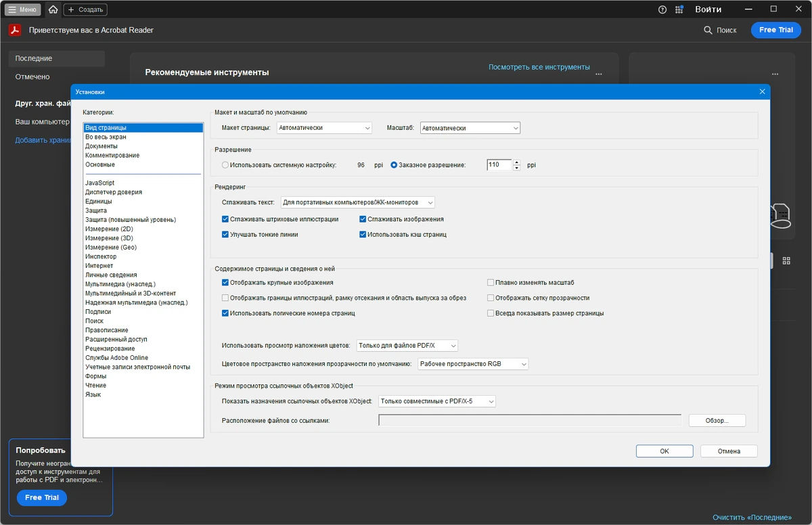This screenshot has width=812, height=525.
Task: Click Войти to sign in
Action: pos(708,9)
